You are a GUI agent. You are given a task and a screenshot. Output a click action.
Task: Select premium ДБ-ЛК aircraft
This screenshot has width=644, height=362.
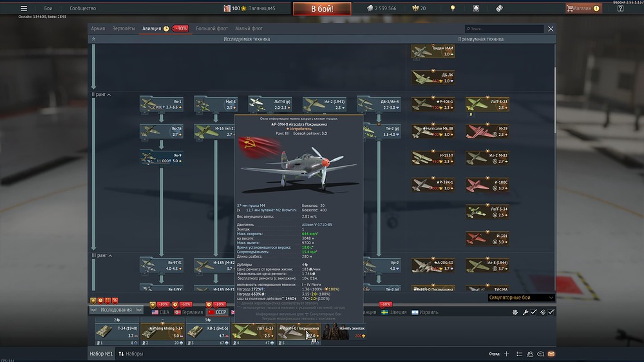coord(433,77)
